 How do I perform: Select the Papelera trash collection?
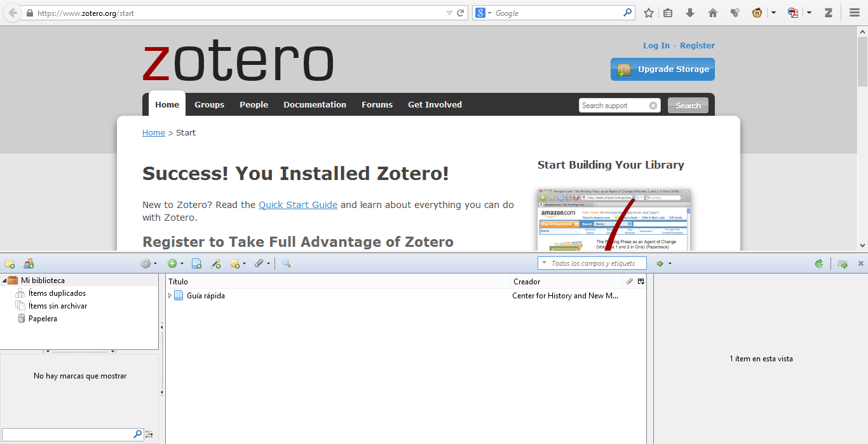tap(42, 318)
